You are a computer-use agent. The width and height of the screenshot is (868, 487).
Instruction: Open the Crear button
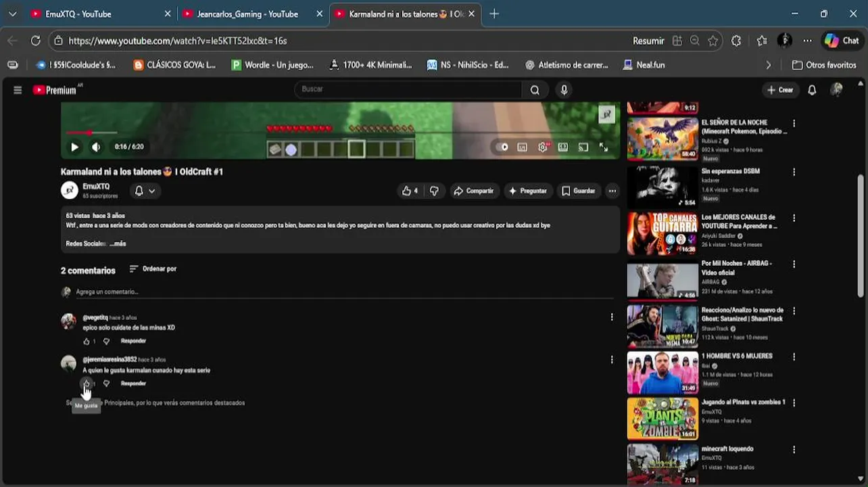click(x=780, y=90)
